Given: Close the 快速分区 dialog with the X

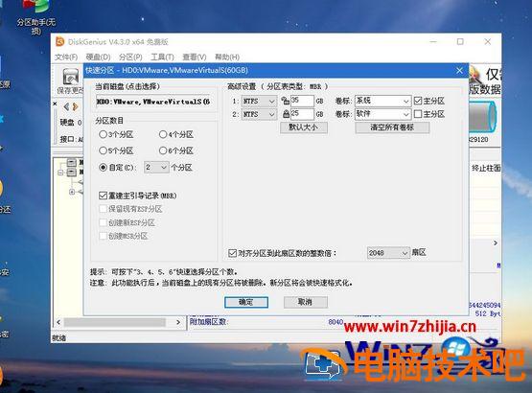Looking at the screenshot, I should 459,70.
